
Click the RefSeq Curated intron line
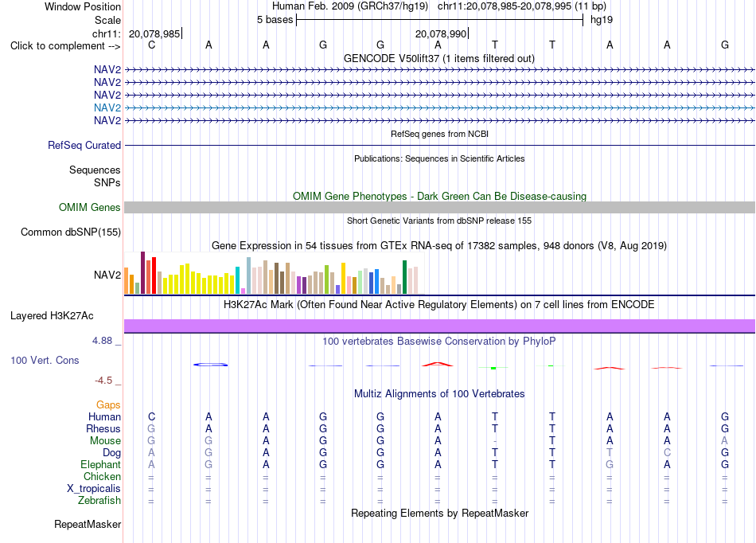[x=439, y=145]
